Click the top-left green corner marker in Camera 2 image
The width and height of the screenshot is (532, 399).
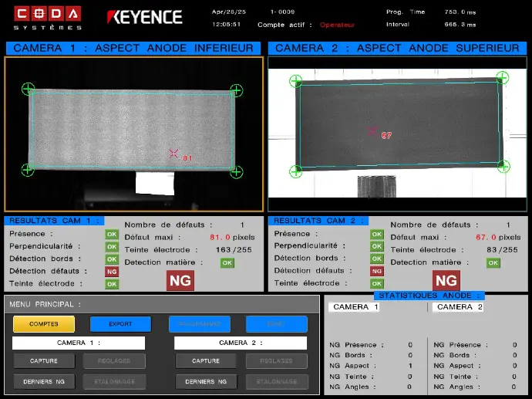point(295,81)
